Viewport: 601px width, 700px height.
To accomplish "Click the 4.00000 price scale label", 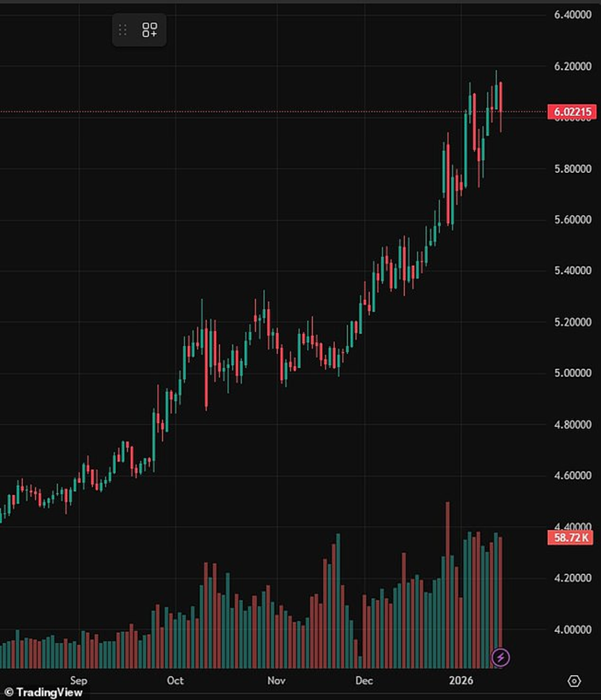I will 573,630.
